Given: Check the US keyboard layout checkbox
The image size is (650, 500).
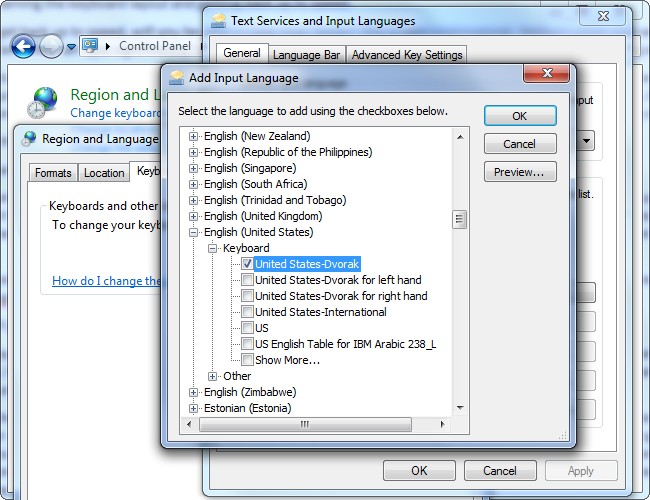Looking at the screenshot, I should [x=247, y=328].
